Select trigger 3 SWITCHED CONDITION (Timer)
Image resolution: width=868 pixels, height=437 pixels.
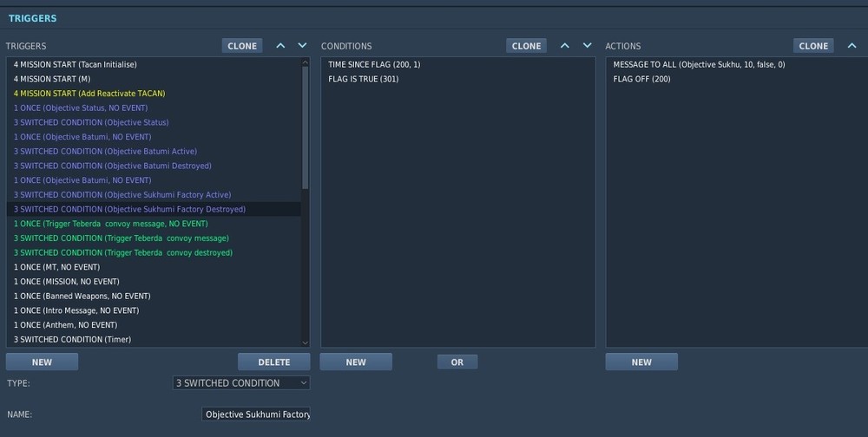[x=154, y=339]
